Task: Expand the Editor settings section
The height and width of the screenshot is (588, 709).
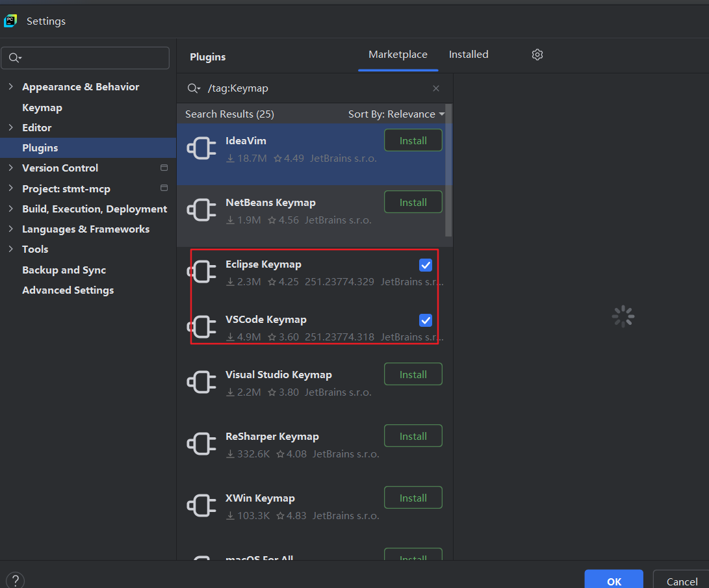Action: pos(11,127)
